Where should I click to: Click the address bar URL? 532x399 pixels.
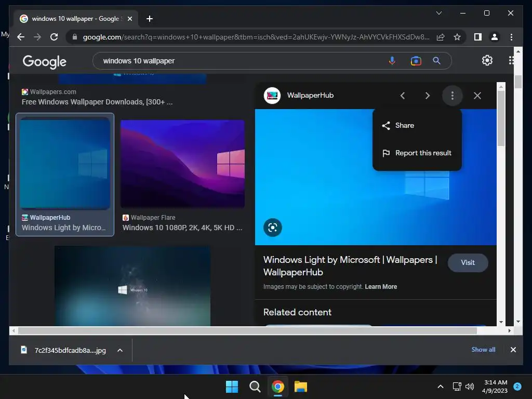[x=256, y=37]
